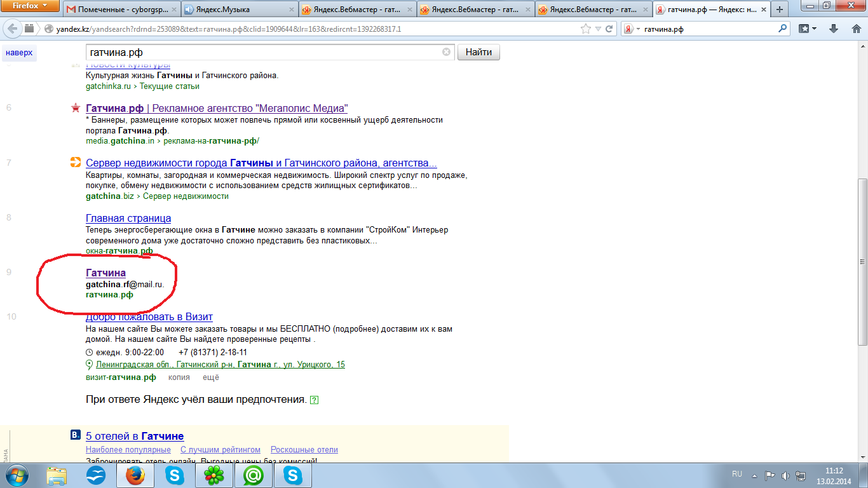Click the map pin icon beside the address
This screenshot has height=488, width=868.
pos(90,365)
